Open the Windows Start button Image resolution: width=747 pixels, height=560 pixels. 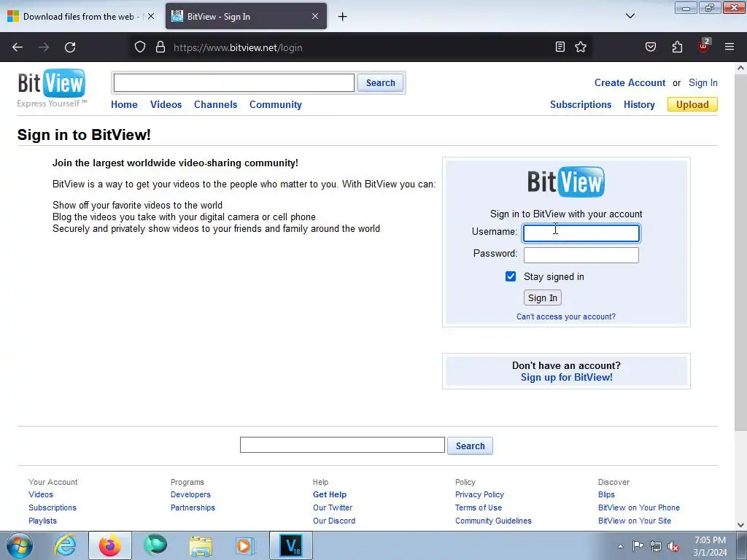click(x=19, y=545)
